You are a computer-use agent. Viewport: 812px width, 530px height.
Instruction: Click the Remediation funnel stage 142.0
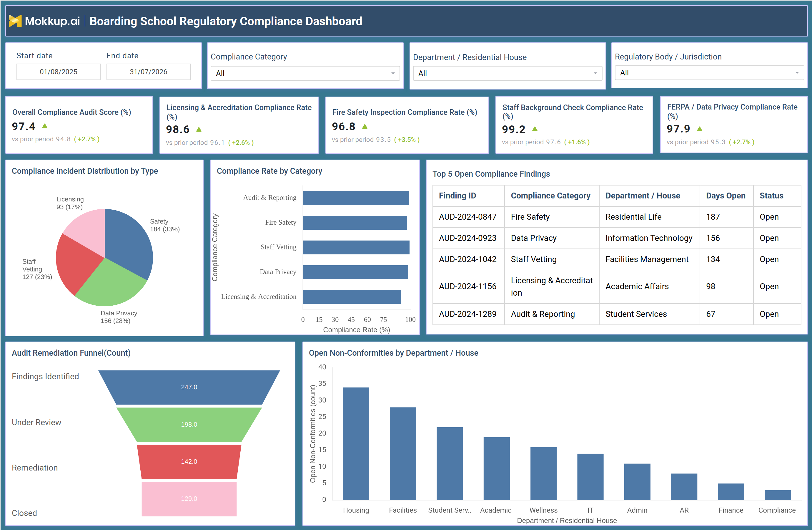pyautogui.click(x=189, y=462)
